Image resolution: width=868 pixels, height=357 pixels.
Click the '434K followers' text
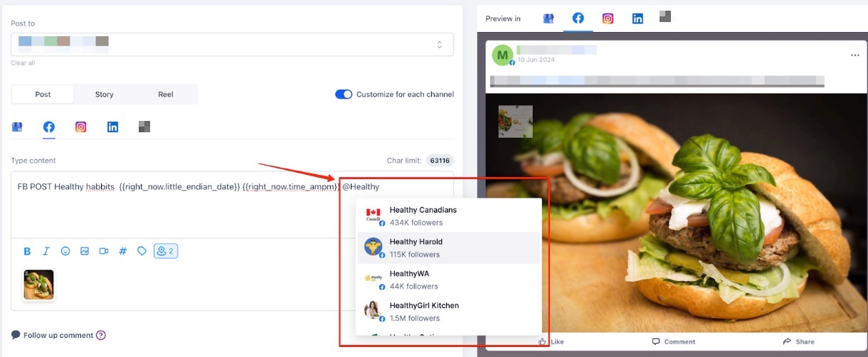click(x=416, y=223)
